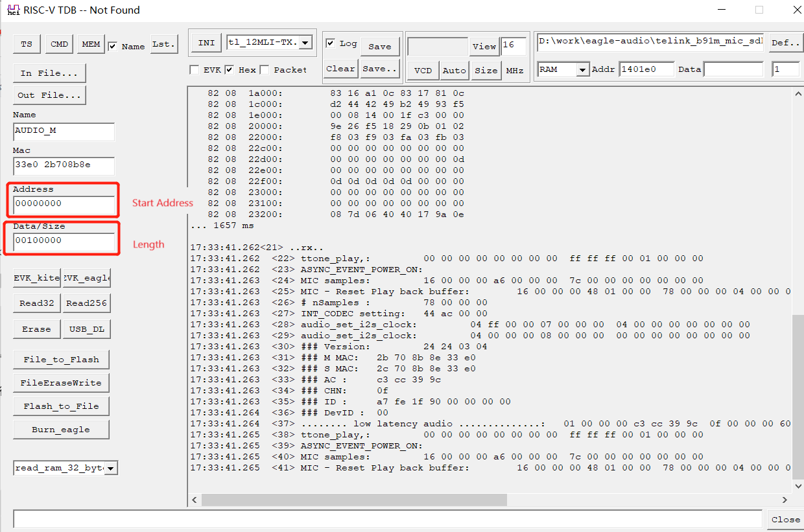
Task: Click the Auto button
Action: 455,70
